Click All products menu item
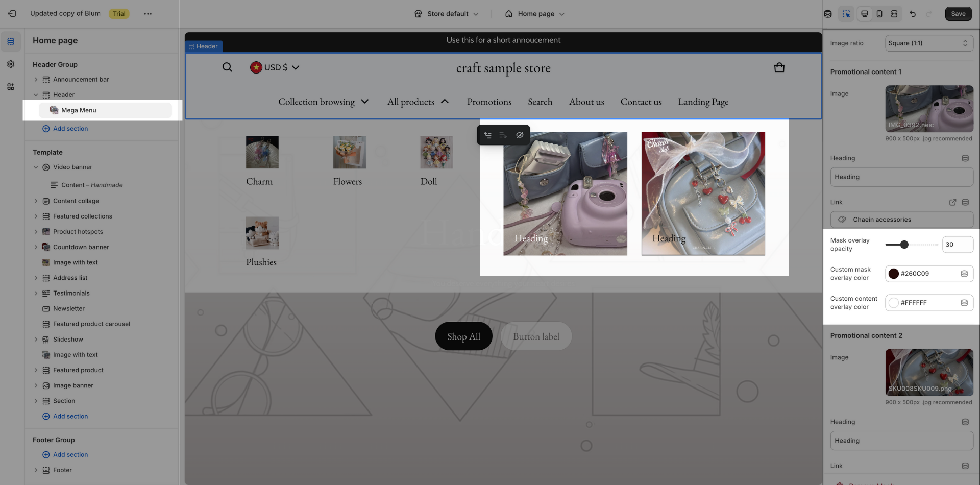The height and width of the screenshot is (485, 980). pos(418,102)
